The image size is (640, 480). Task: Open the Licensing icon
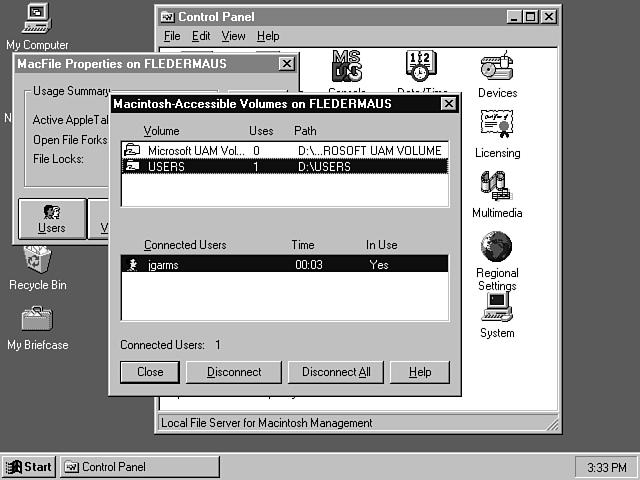pos(497,127)
